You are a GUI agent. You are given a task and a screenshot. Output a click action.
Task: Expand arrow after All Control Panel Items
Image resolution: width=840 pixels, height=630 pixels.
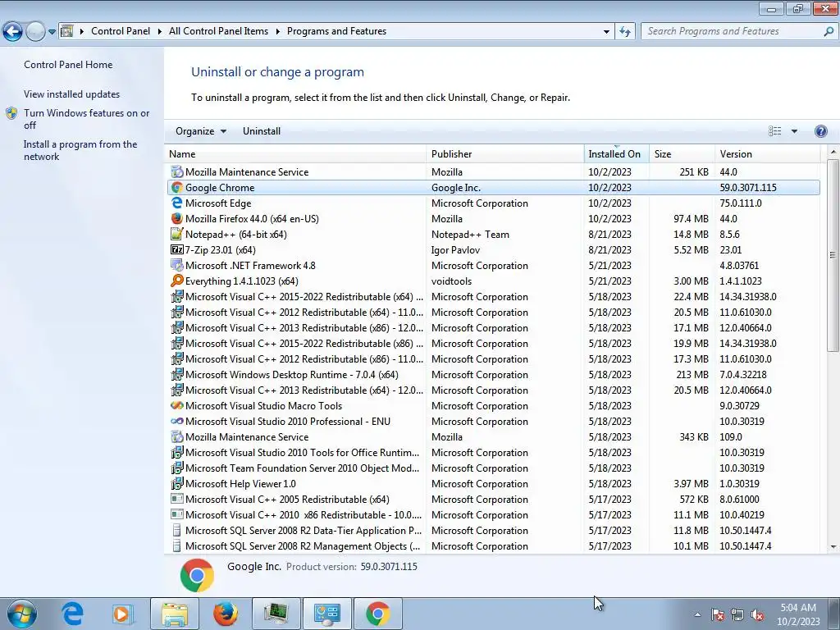tap(277, 32)
